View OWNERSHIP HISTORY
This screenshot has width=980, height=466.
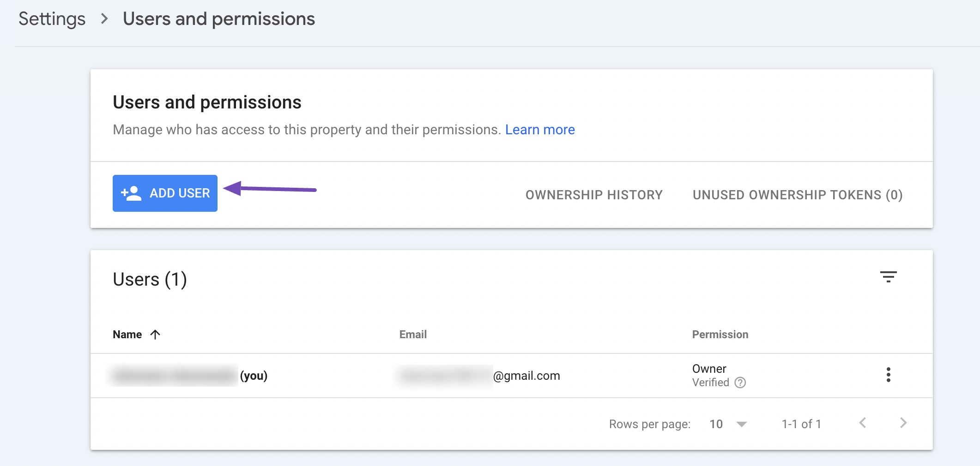coord(594,194)
